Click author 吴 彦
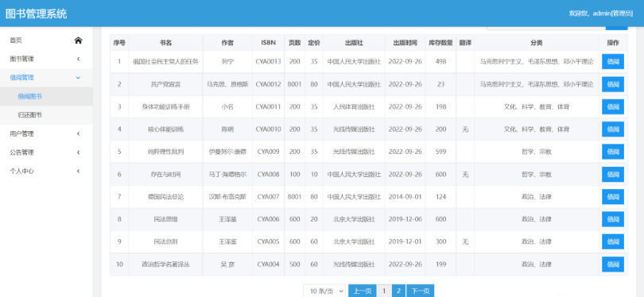The height and width of the screenshot is (297, 644). (227, 264)
